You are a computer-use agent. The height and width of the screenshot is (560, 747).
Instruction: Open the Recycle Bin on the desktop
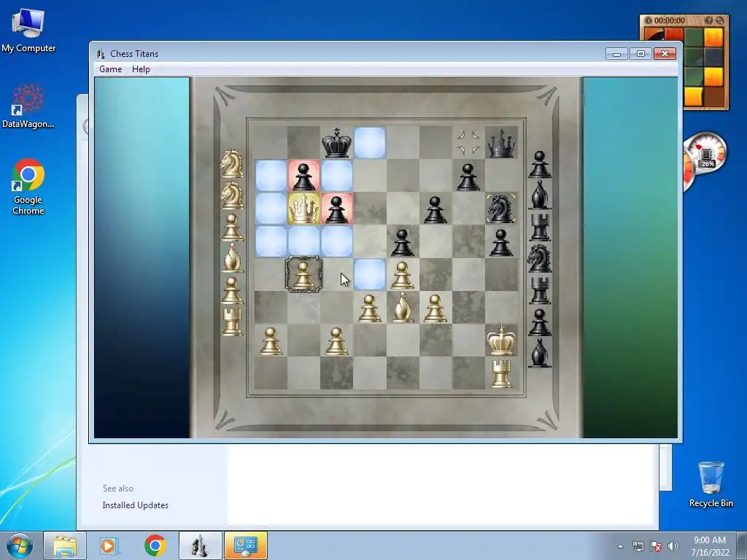point(711,484)
